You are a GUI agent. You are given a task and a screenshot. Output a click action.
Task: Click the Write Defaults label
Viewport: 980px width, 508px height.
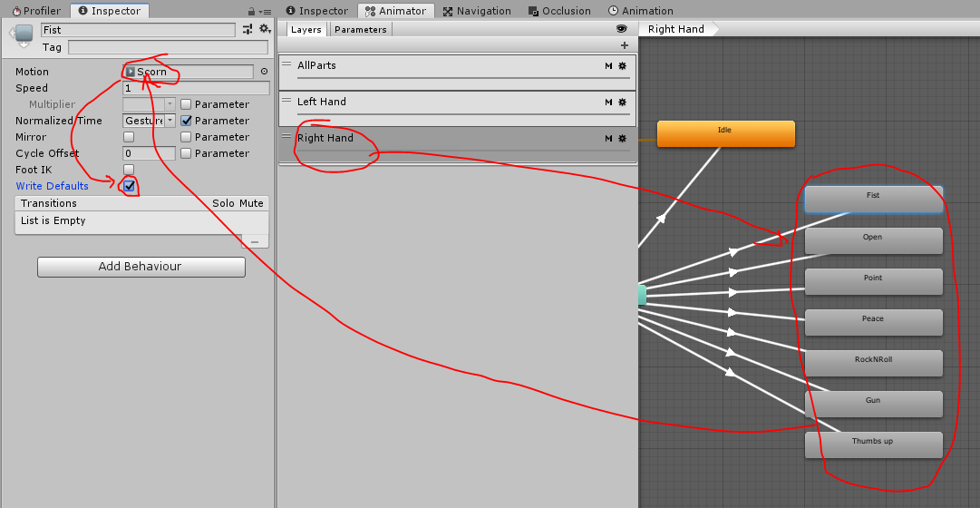tap(52, 186)
